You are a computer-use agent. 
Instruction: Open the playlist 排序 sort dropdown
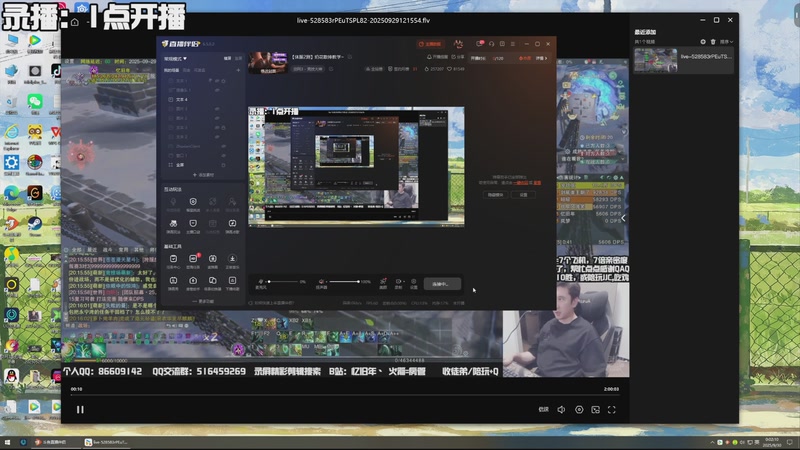726,42
